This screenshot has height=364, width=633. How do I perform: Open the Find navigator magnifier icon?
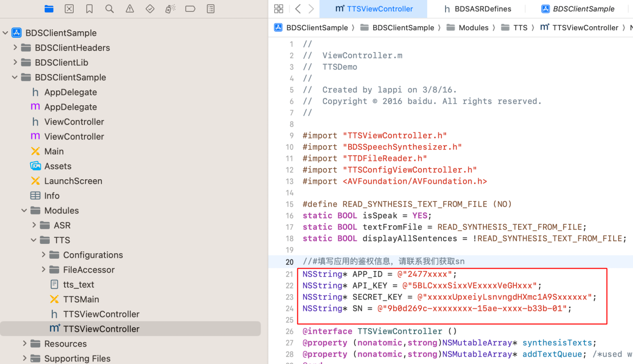click(109, 9)
